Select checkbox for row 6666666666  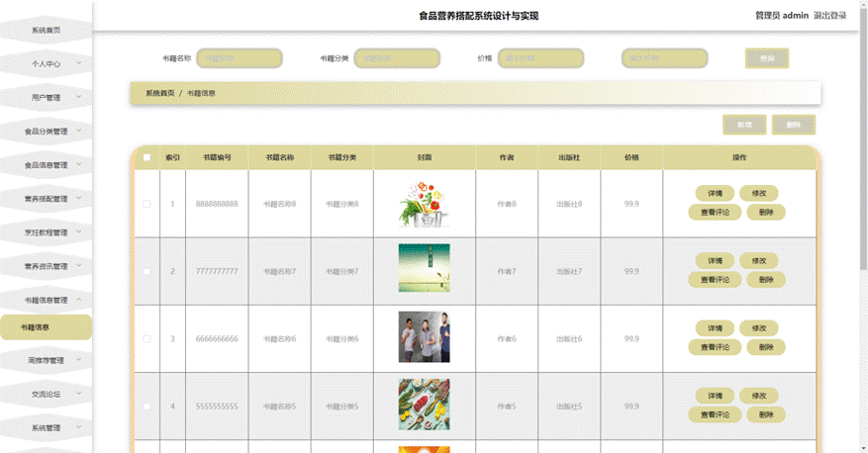pyautogui.click(x=146, y=339)
